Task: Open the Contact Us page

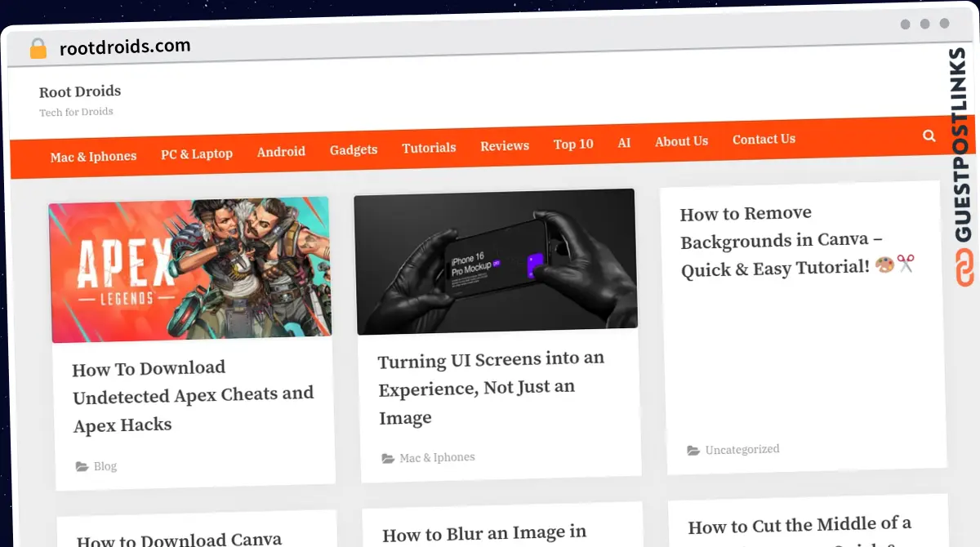Action: tap(764, 139)
